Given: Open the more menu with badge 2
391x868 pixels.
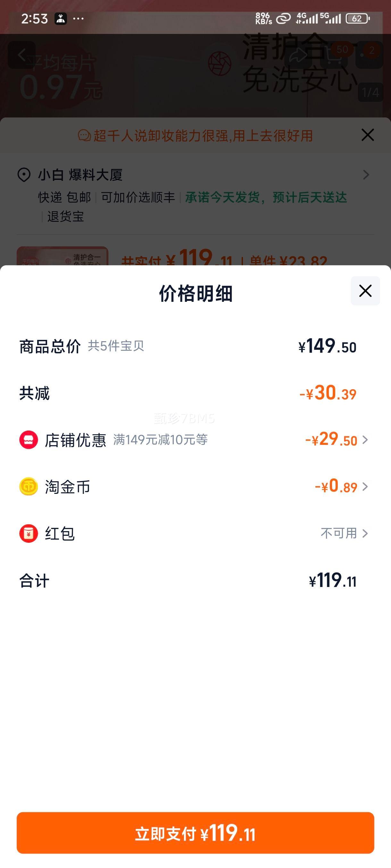Looking at the screenshot, I should pyautogui.click(x=369, y=55).
